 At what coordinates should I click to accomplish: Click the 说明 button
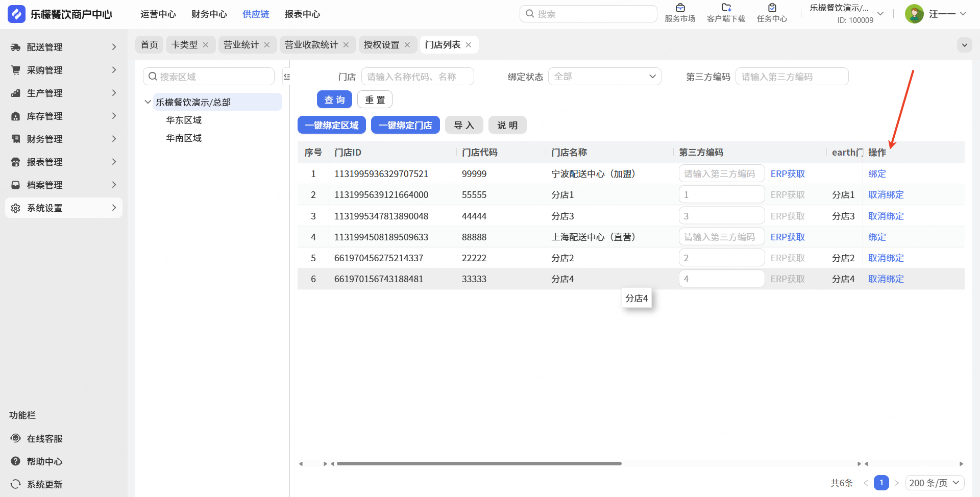point(507,125)
